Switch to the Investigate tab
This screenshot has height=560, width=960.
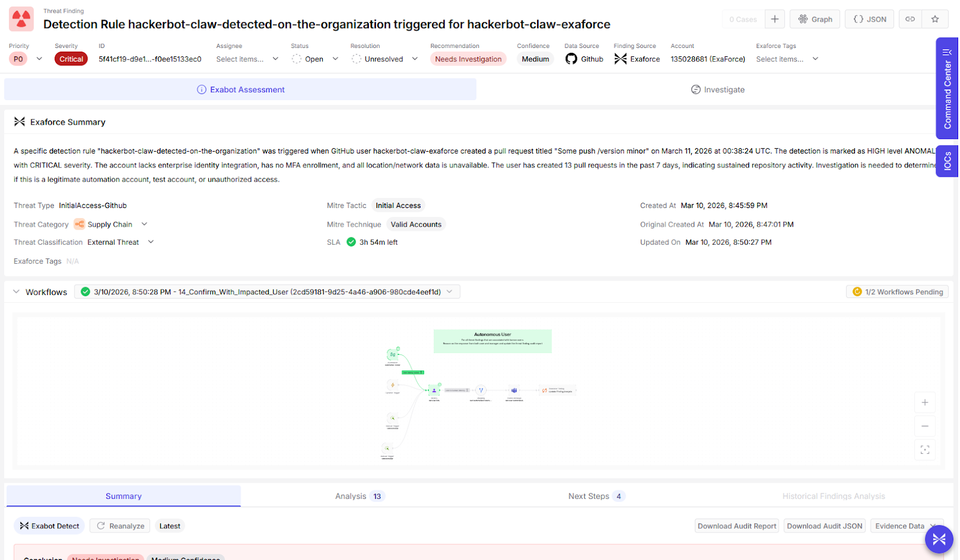718,89
